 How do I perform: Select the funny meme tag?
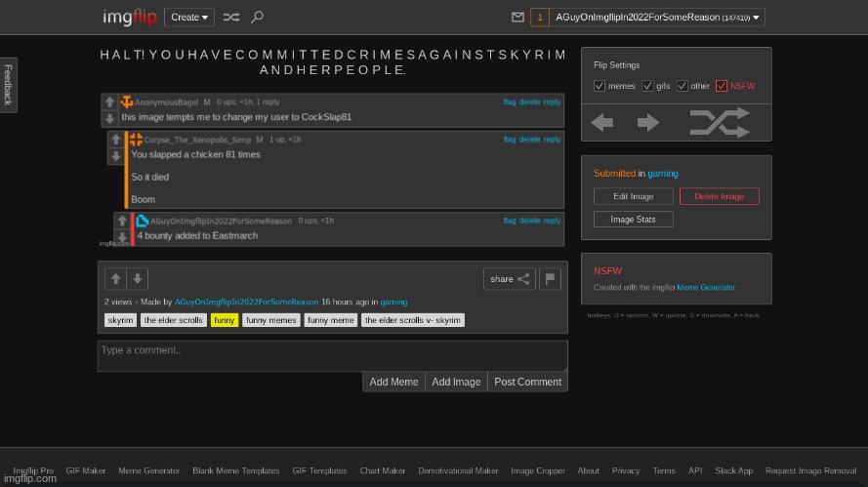(330, 320)
